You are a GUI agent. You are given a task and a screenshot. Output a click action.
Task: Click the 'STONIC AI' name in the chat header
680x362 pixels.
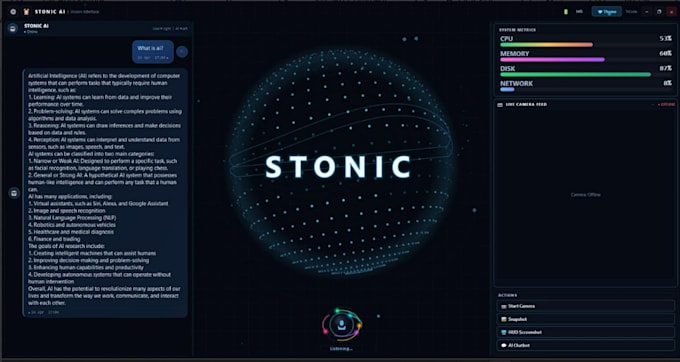[x=36, y=26]
